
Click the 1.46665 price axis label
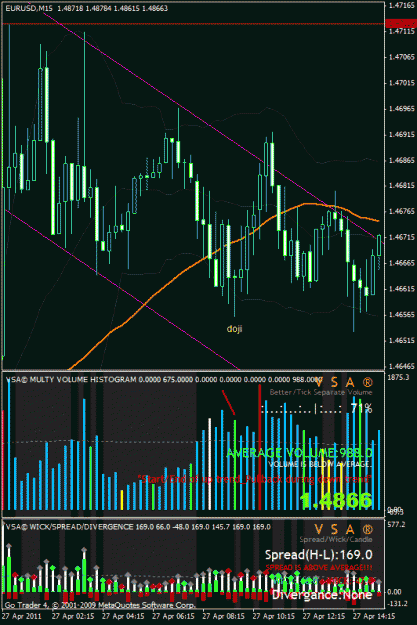pyautogui.click(x=401, y=263)
